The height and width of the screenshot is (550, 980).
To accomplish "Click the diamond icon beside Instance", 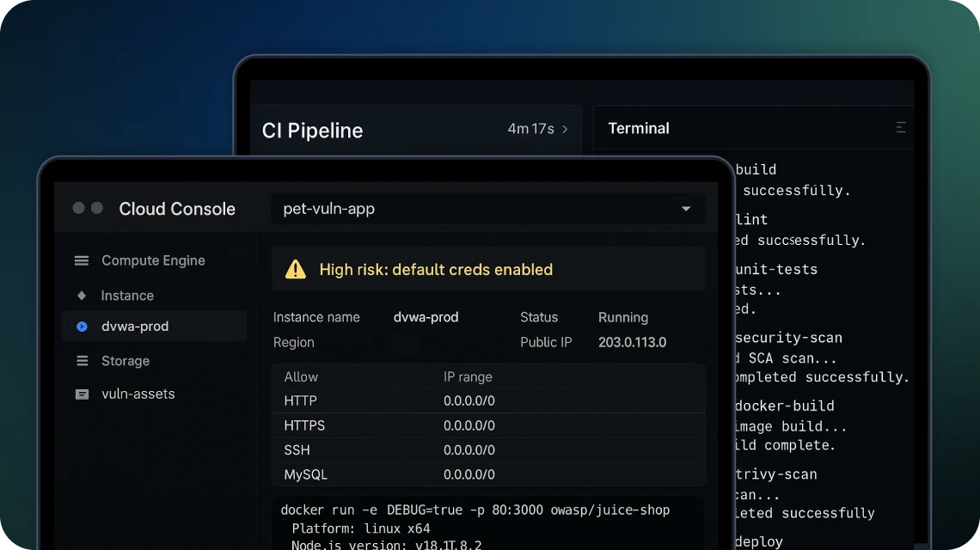I will tap(82, 296).
